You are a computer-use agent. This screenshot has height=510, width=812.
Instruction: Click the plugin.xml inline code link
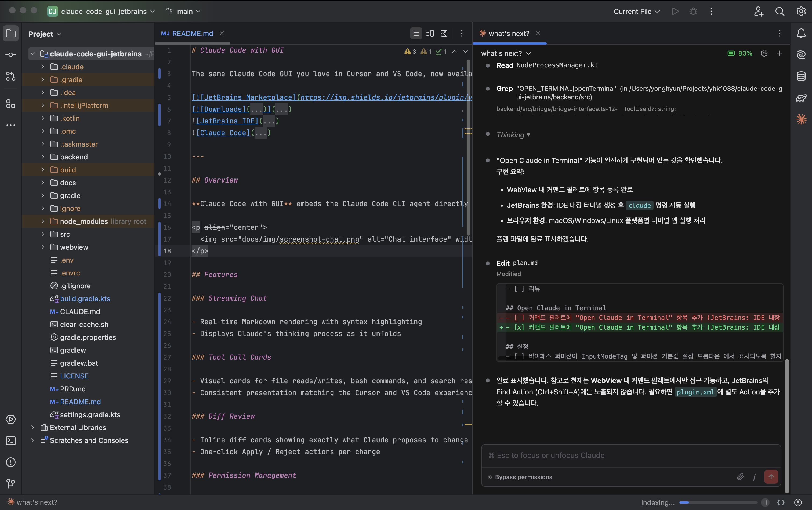pyautogui.click(x=695, y=392)
